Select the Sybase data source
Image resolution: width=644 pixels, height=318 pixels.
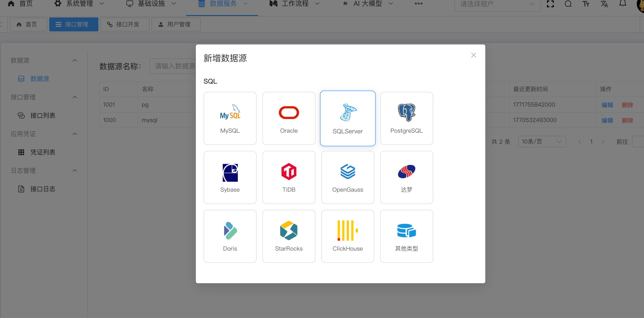coord(230,177)
